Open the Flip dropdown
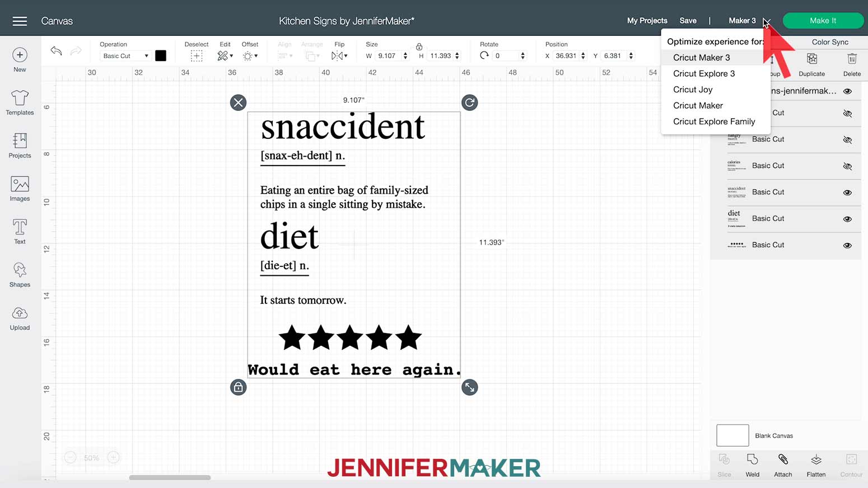This screenshot has height=488, width=868. point(339,56)
